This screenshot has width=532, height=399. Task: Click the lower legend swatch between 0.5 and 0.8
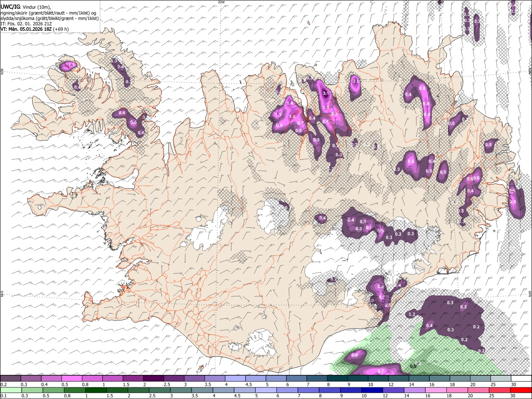[x=53, y=390]
